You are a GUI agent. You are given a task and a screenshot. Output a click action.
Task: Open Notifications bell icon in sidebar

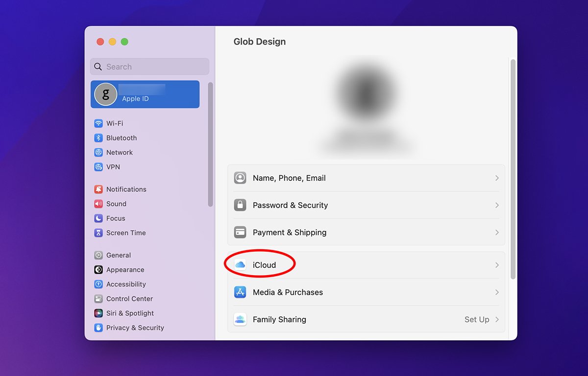point(98,189)
